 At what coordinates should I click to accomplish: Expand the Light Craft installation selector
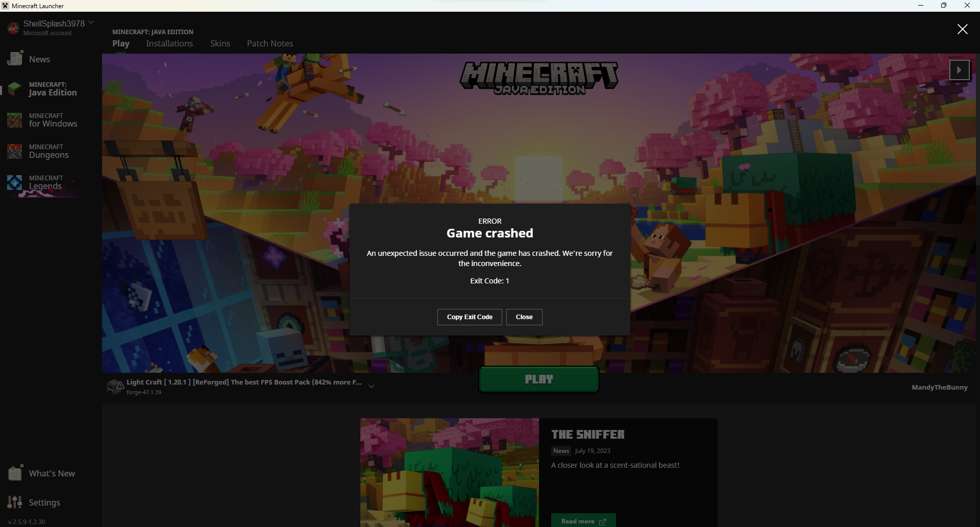click(x=371, y=386)
